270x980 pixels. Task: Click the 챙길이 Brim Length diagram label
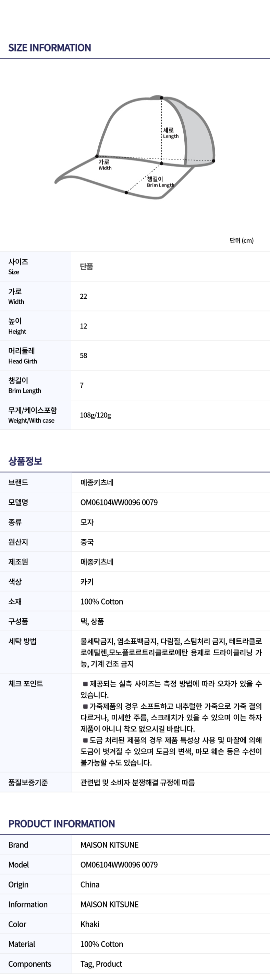[160, 182]
